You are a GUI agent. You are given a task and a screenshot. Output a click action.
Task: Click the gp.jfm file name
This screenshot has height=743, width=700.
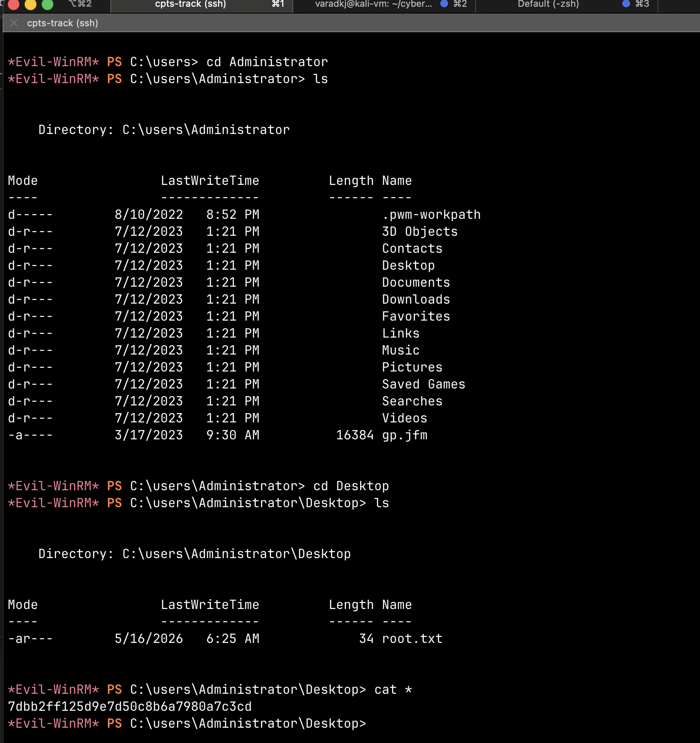coord(405,435)
